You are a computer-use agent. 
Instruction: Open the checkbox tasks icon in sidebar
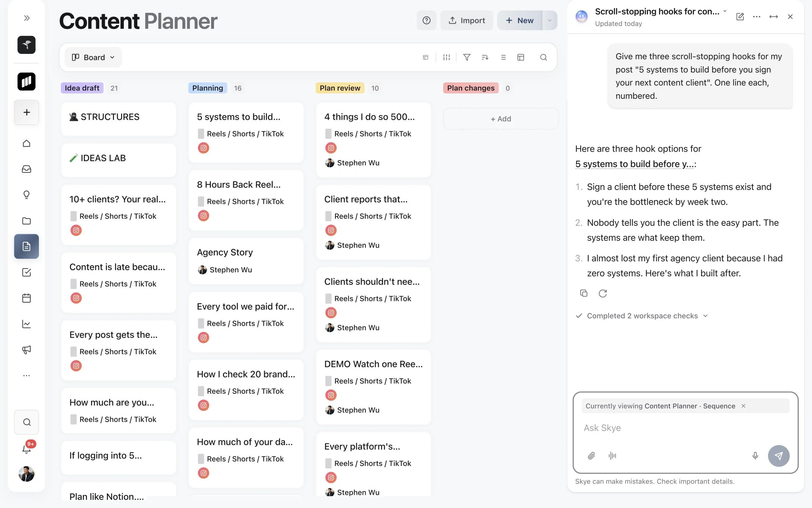point(26,272)
